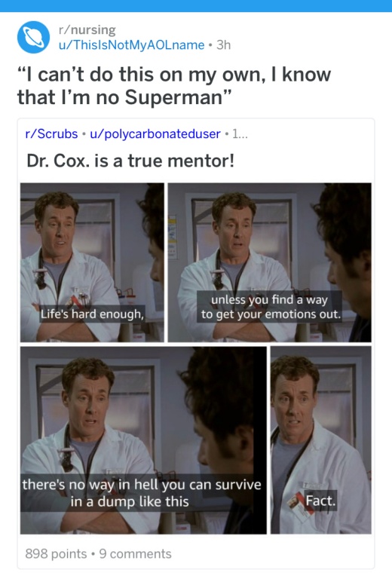Tap the 898 points score
The image size is (392, 579).
click(56, 553)
